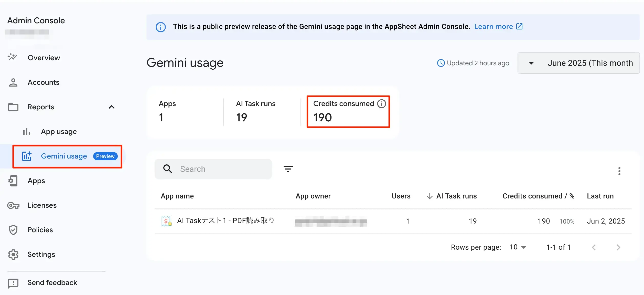Click the Accounts person icon
The image size is (644, 295).
[x=13, y=82]
